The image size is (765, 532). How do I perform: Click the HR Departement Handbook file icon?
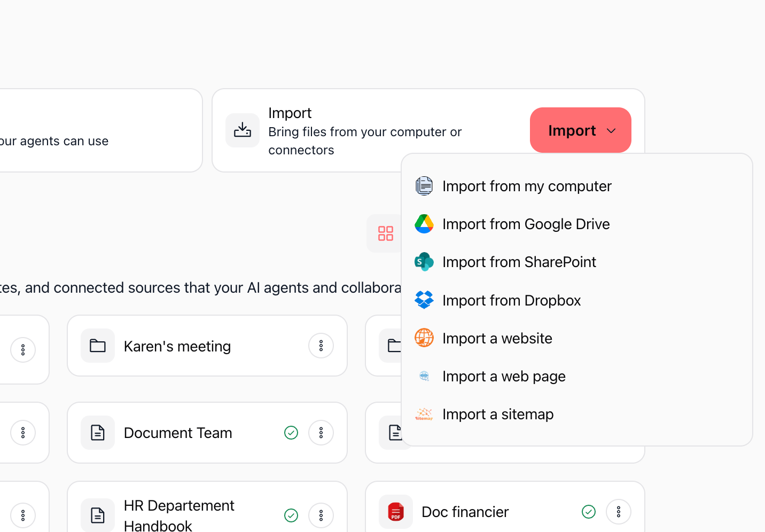pyautogui.click(x=98, y=515)
